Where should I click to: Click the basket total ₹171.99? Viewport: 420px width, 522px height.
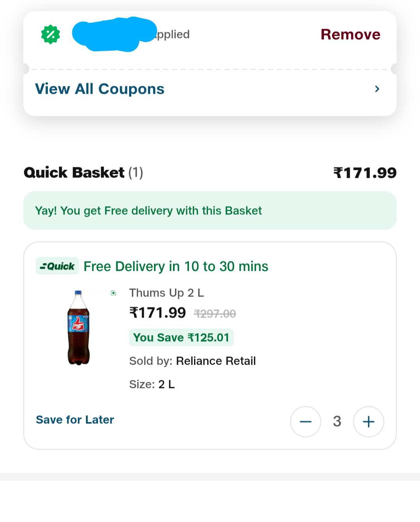click(x=365, y=173)
